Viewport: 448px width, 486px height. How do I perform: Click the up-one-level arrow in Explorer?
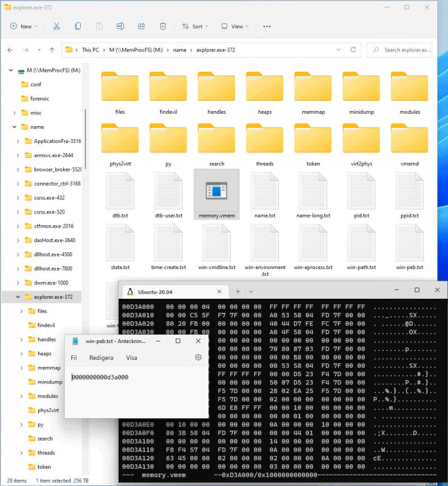pos(52,50)
